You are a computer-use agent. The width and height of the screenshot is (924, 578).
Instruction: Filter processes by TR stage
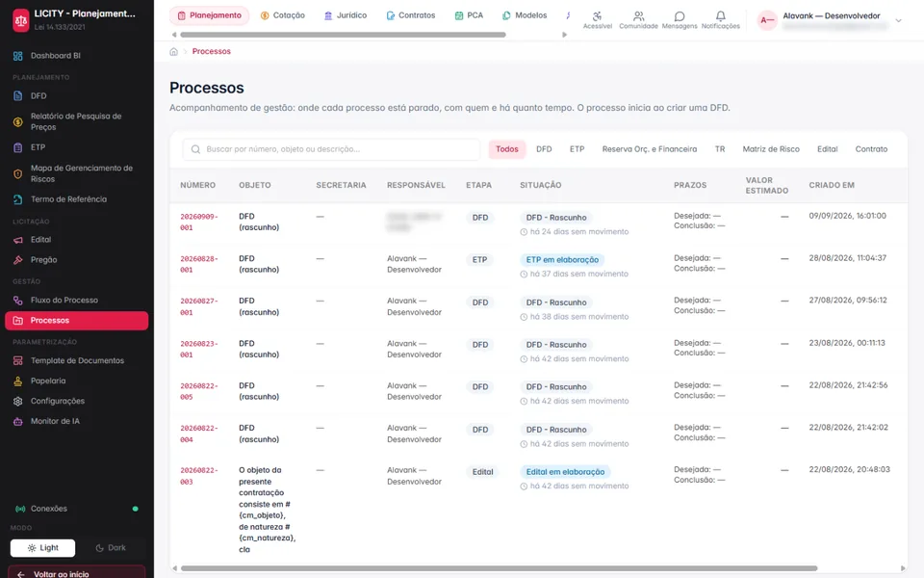pyautogui.click(x=720, y=149)
